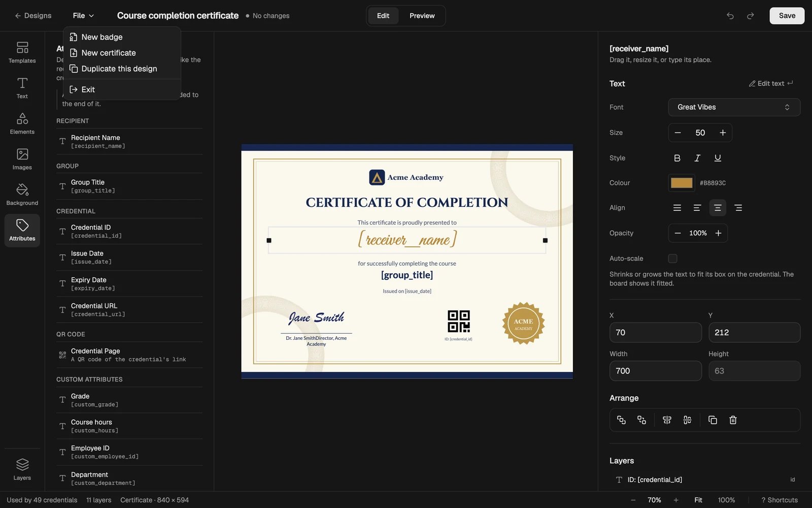Go back to Designs
Screen dimensions: 812x508
[33, 16]
